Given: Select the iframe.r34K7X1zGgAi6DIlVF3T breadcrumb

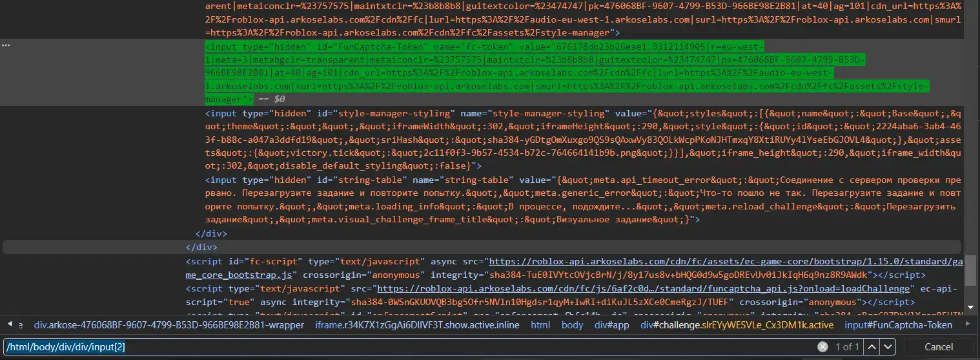Looking at the screenshot, I should pyautogui.click(x=418, y=325).
